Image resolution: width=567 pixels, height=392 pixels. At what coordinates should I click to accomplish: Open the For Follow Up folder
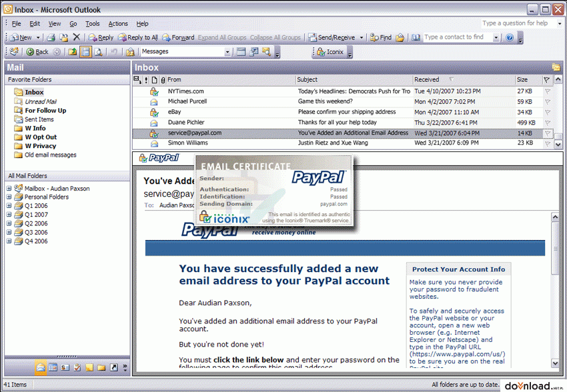point(45,111)
